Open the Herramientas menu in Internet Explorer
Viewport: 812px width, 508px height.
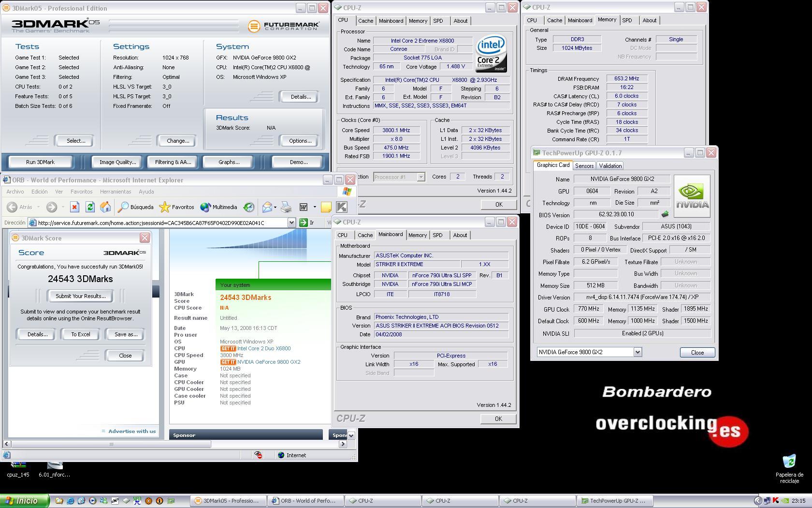coord(116,192)
